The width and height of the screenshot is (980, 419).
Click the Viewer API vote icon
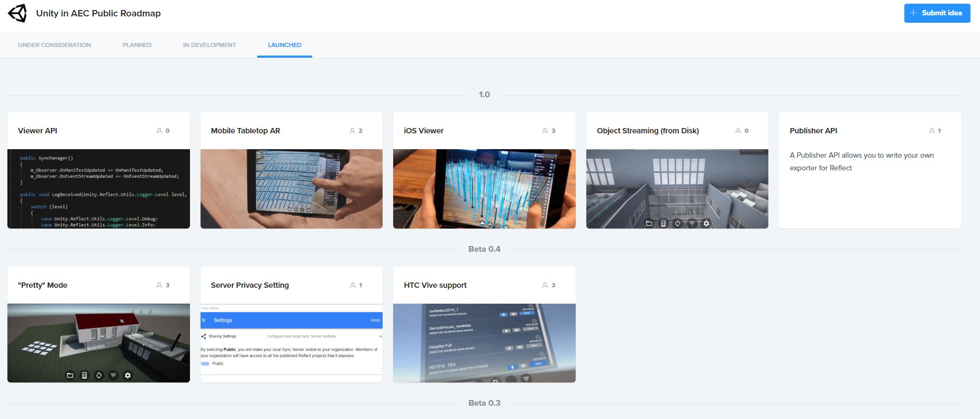click(159, 131)
